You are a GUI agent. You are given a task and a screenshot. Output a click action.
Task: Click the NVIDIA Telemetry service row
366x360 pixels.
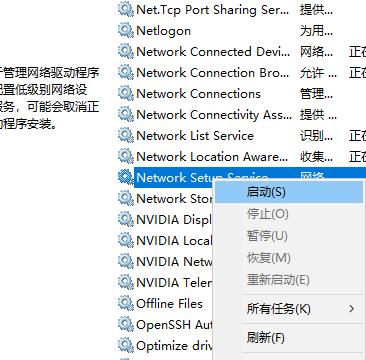[x=166, y=283]
